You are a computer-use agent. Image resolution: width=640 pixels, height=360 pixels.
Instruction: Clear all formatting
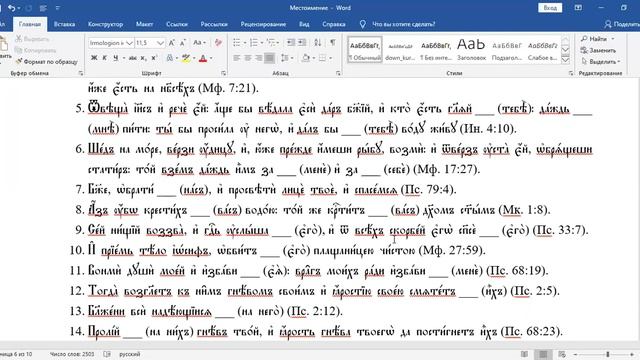(218, 43)
